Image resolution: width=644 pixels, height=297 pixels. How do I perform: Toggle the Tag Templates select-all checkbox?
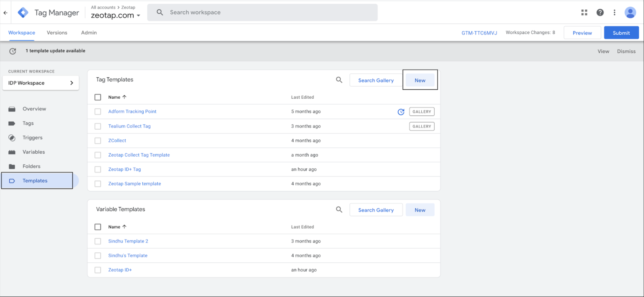pos(98,97)
